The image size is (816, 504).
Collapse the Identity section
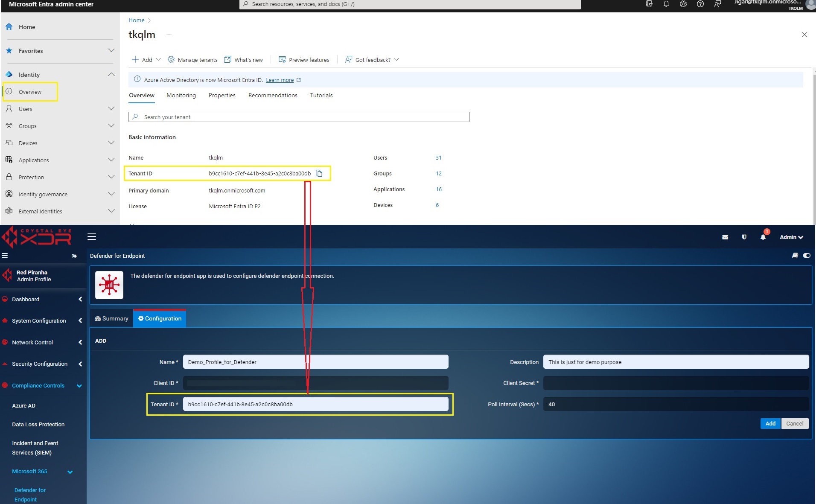coord(111,74)
